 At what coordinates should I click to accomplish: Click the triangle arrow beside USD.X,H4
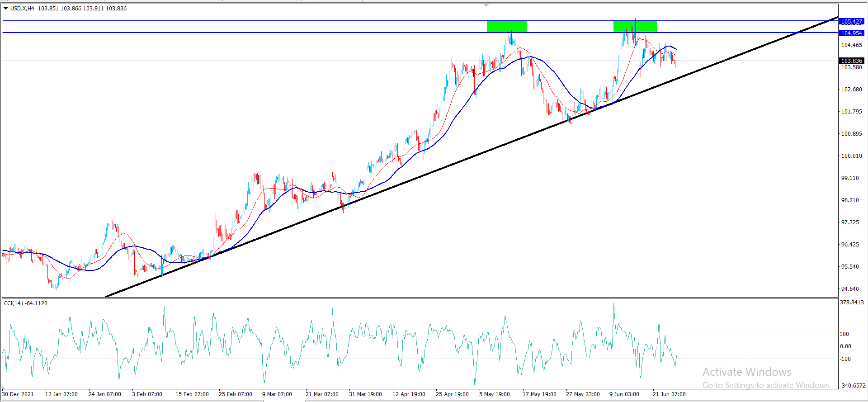[6, 9]
